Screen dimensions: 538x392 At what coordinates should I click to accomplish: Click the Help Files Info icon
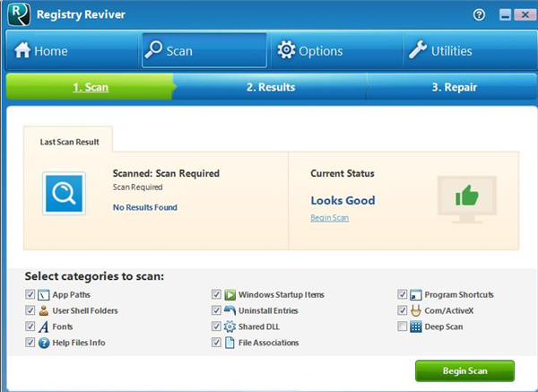[x=44, y=343]
